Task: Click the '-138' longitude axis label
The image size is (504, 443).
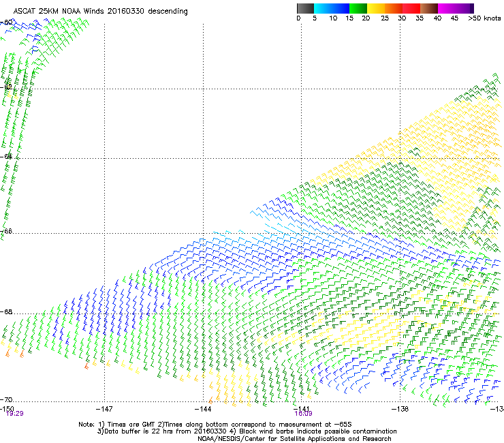Action: pyautogui.click(x=400, y=408)
